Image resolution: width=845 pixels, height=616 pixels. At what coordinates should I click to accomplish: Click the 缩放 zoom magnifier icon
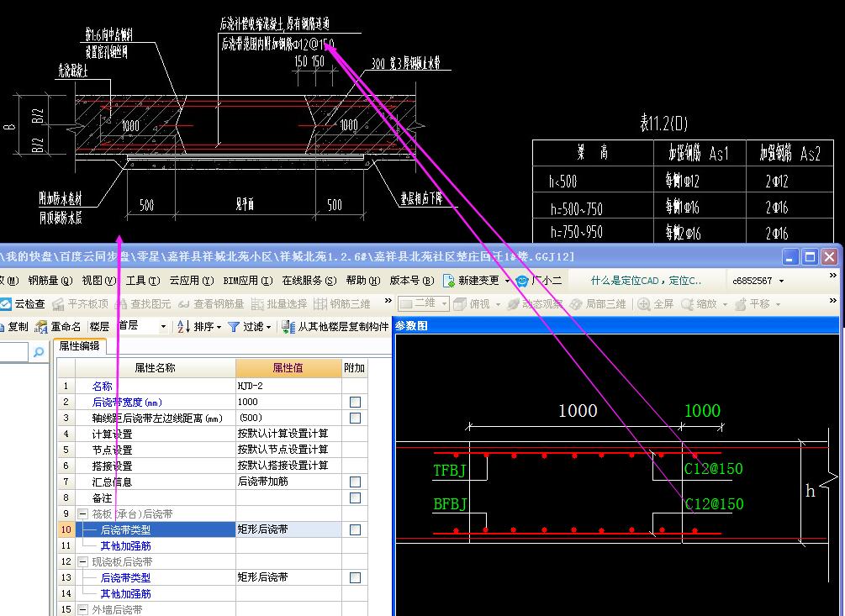point(687,304)
